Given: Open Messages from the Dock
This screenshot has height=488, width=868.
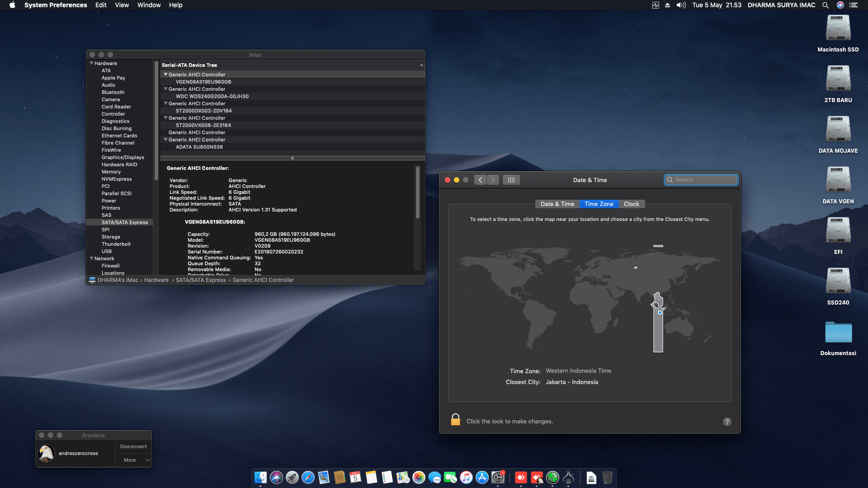Looking at the screenshot, I should 434,477.
